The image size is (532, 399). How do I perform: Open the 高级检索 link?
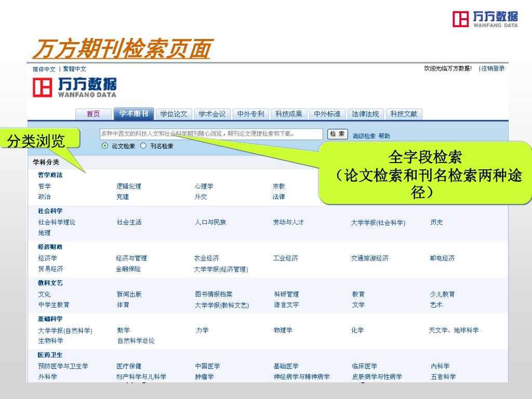click(364, 136)
